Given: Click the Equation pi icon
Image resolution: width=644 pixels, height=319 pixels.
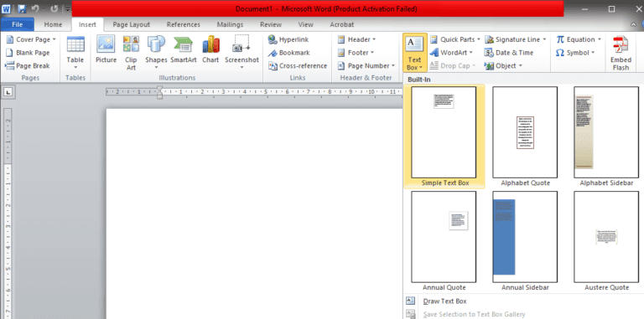Looking at the screenshot, I should pyautogui.click(x=560, y=40).
